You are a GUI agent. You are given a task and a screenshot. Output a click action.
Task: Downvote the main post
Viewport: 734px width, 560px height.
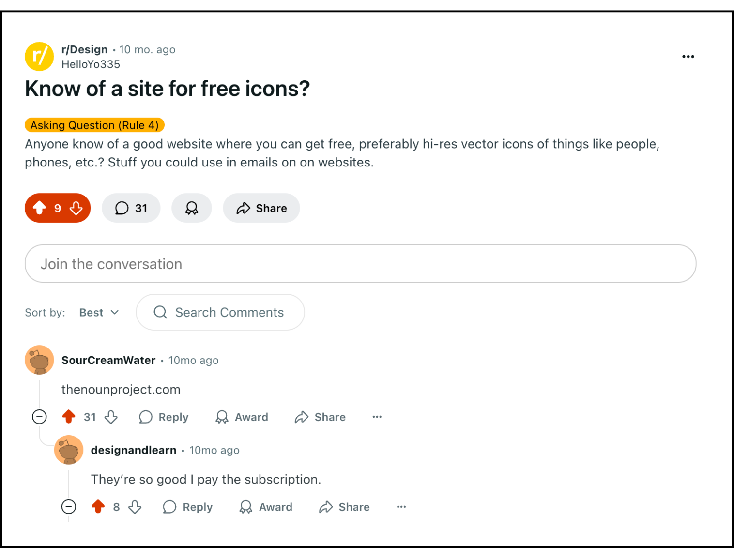click(x=76, y=208)
